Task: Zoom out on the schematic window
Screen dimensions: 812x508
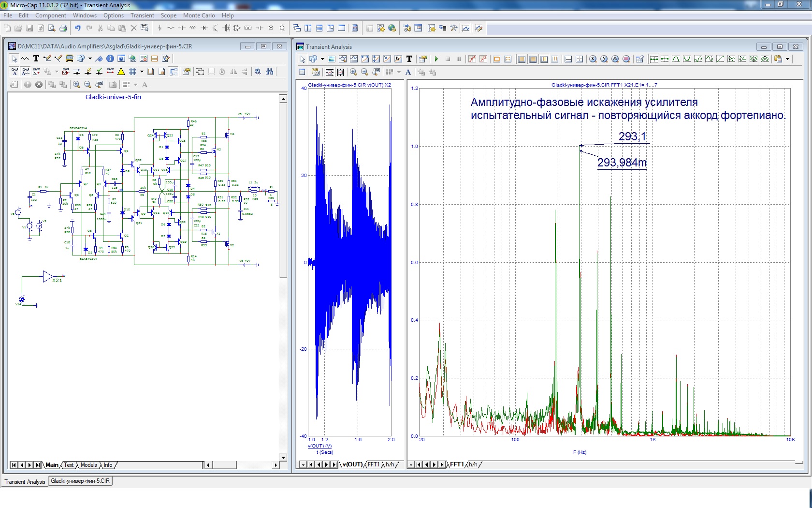Action: click(x=87, y=85)
